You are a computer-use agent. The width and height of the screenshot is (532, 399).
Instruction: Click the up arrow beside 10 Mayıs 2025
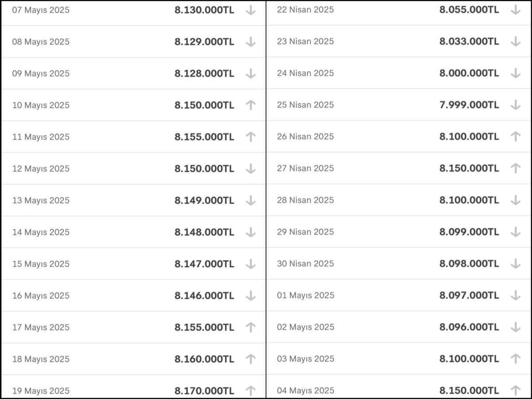(x=250, y=105)
